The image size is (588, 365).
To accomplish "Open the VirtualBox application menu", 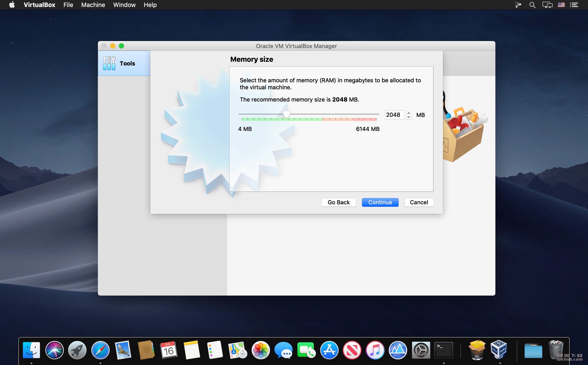I will point(39,5).
